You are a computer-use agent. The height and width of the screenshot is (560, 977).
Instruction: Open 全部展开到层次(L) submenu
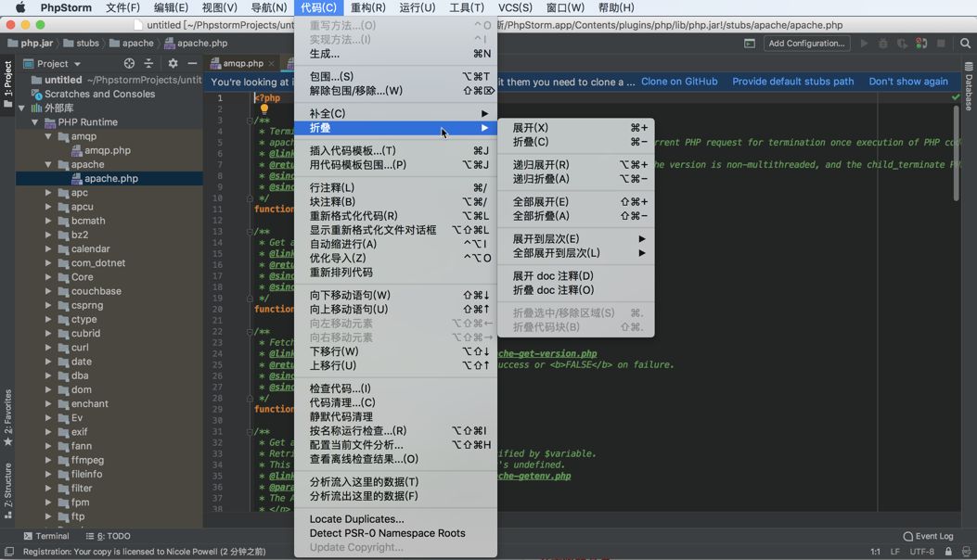tap(576, 253)
